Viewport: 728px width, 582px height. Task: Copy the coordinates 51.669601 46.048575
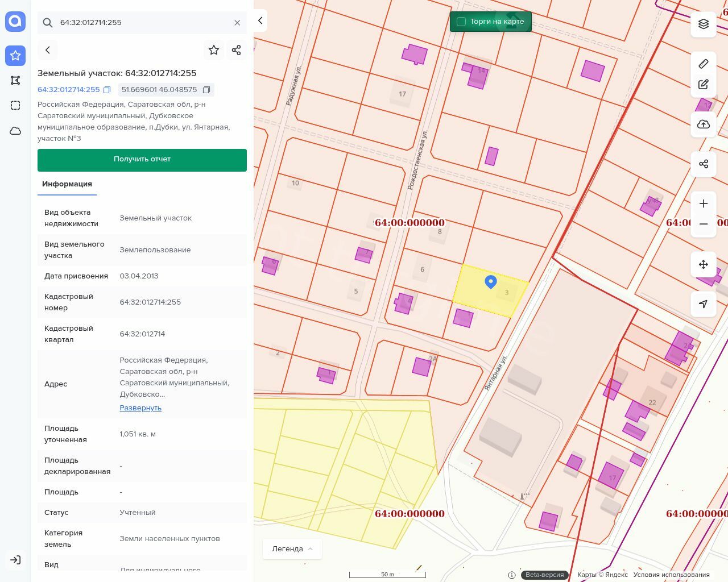206,90
